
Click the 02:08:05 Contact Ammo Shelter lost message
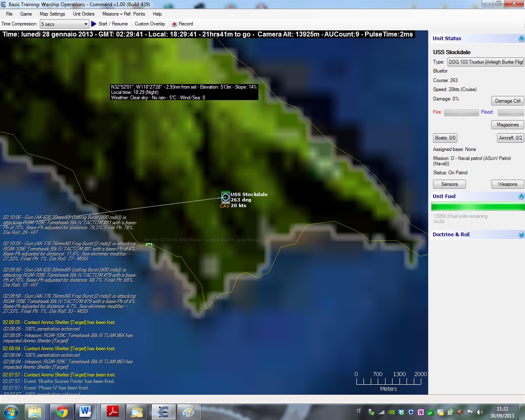59,322
